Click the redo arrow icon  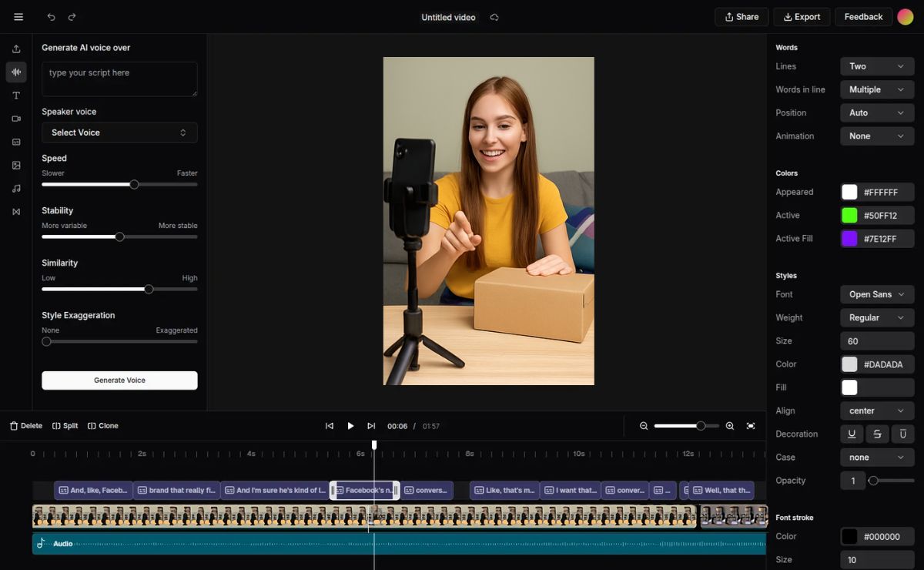coord(72,17)
